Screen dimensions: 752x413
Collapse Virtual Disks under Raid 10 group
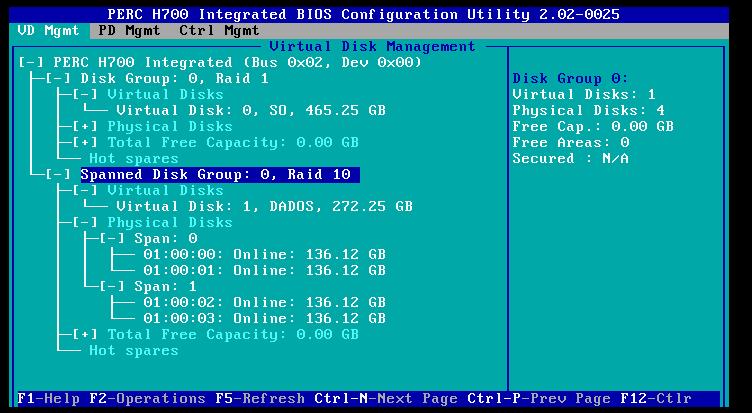(85, 190)
